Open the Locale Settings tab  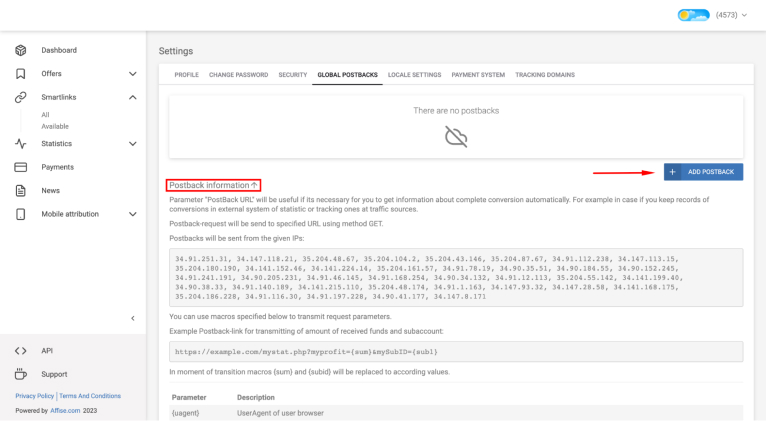click(414, 75)
